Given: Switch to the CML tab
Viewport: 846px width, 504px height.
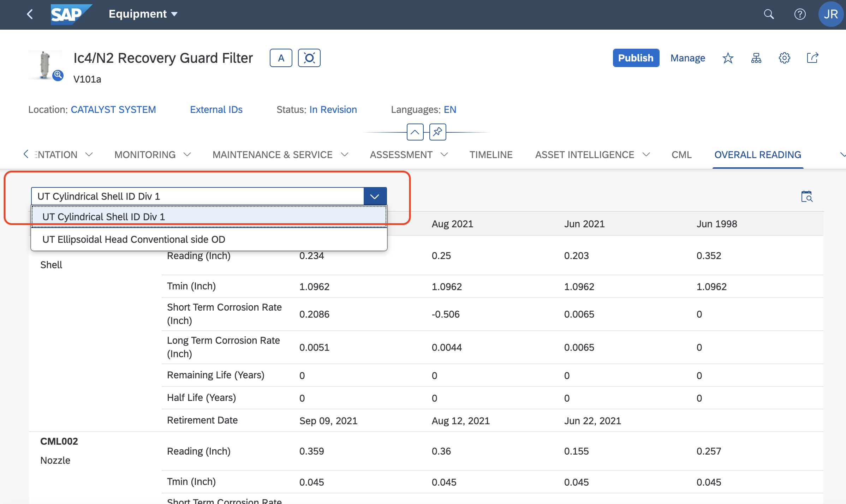Looking at the screenshot, I should (x=681, y=155).
